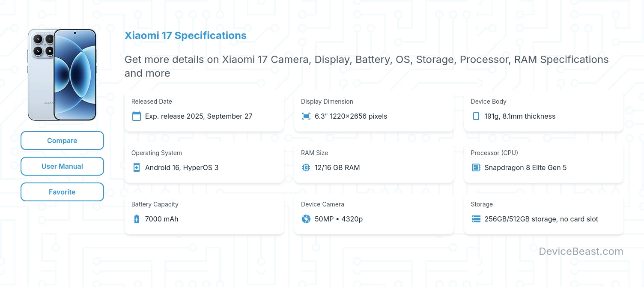644x287 pixels.
Task: Open the User Manual
Action: tap(62, 166)
